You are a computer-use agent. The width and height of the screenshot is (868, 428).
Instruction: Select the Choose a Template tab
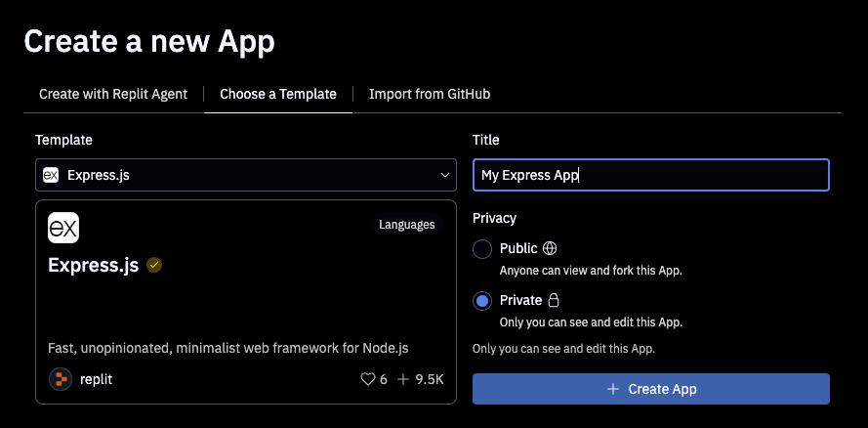pos(278,94)
